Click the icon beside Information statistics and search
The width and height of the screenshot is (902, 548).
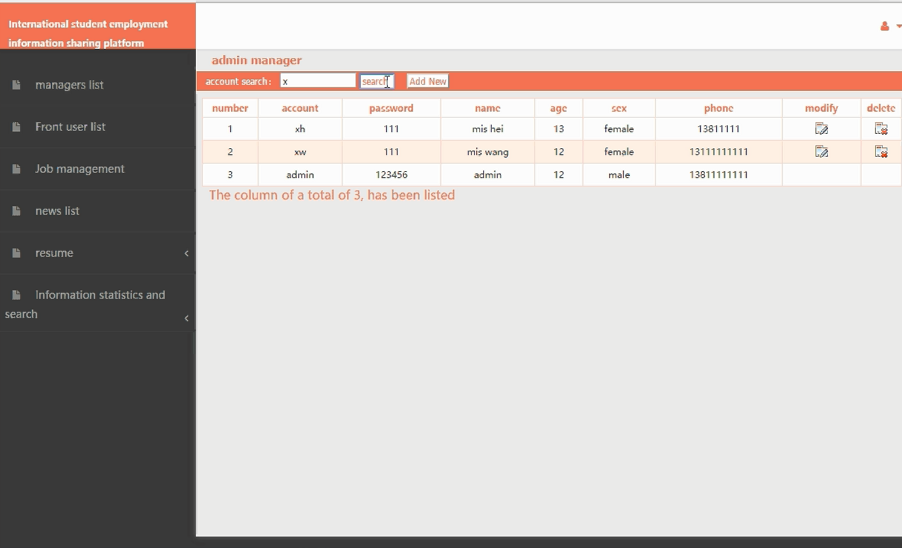click(16, 295)
